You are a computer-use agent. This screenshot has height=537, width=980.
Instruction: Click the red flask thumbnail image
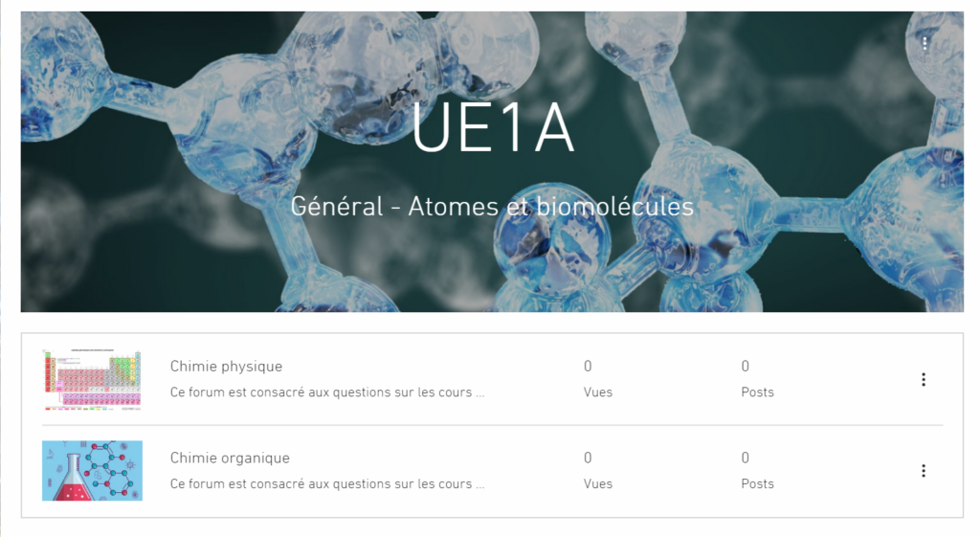[x=93, y=471]
